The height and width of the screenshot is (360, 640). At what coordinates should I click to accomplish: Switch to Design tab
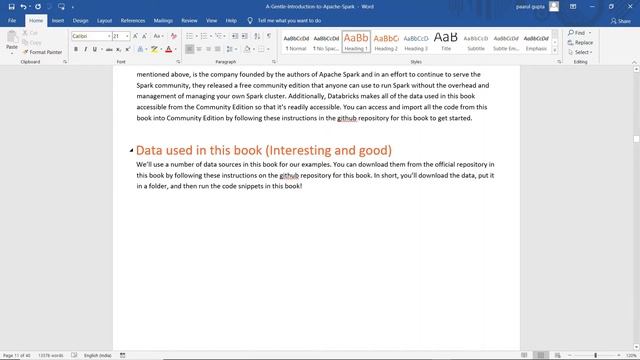(x=80, y=21)
